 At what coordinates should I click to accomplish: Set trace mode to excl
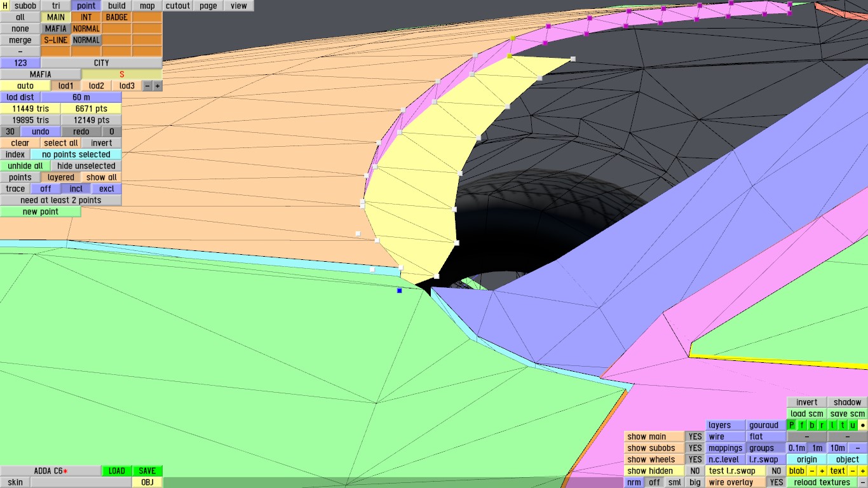coord(107,189)
